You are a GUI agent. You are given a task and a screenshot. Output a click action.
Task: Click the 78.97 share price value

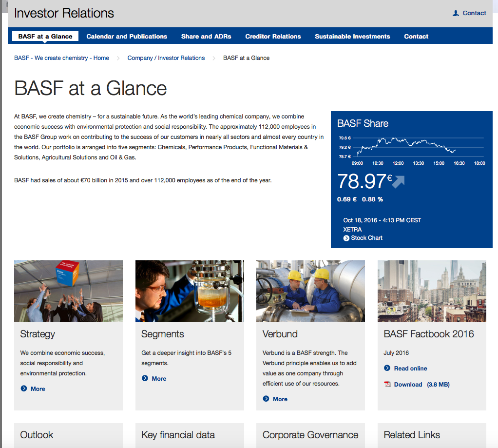362,181
